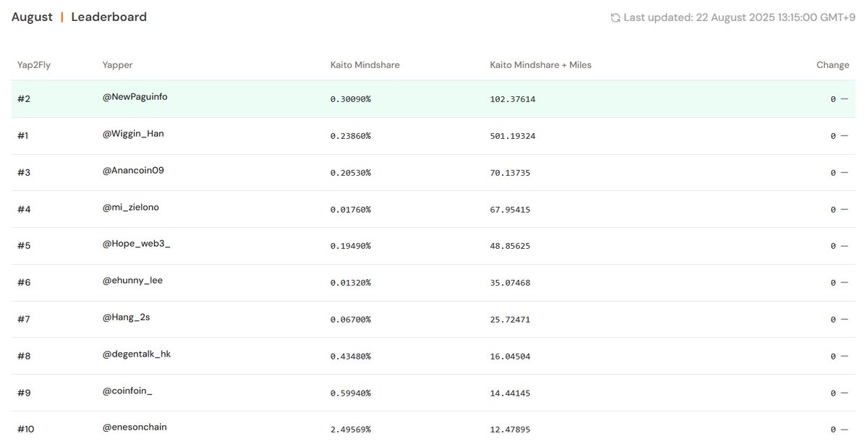This screenshot has height=447, width=868.
Task: Click the change value in @Hang_2s row
Action: pos(839,320)
